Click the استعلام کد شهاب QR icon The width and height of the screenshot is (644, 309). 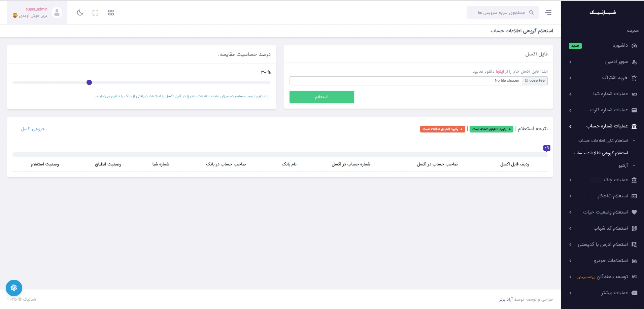coord(634,228)
